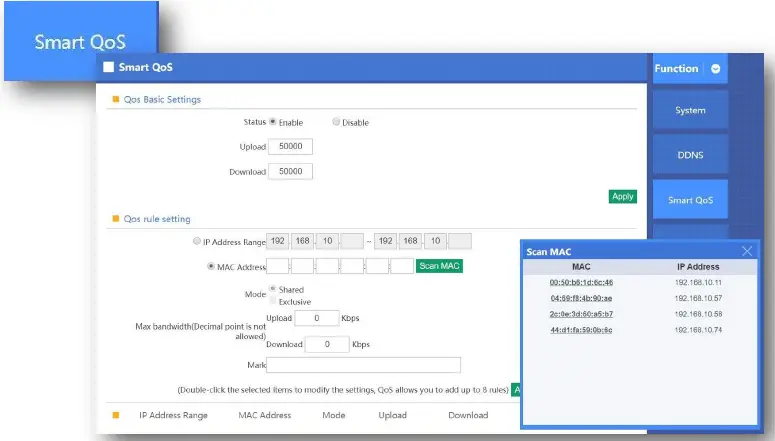This screenshot has width=775, height=441.
Task: Choose the MAC Address radio option
Action: 211,266
